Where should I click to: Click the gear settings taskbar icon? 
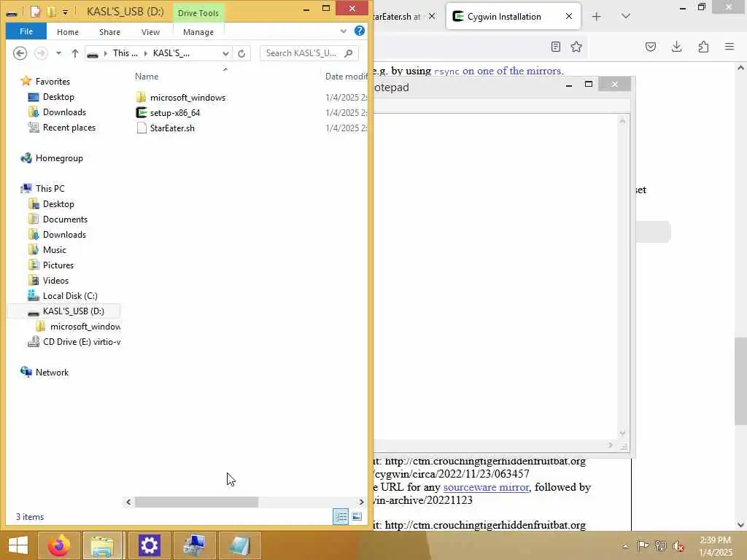coord(149,545)
